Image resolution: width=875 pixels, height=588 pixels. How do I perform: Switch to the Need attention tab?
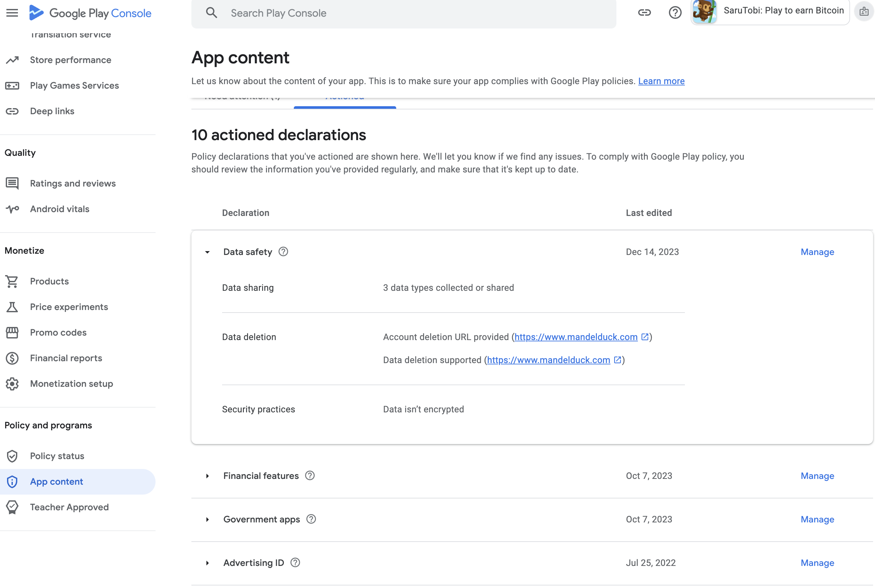[242, 97]
